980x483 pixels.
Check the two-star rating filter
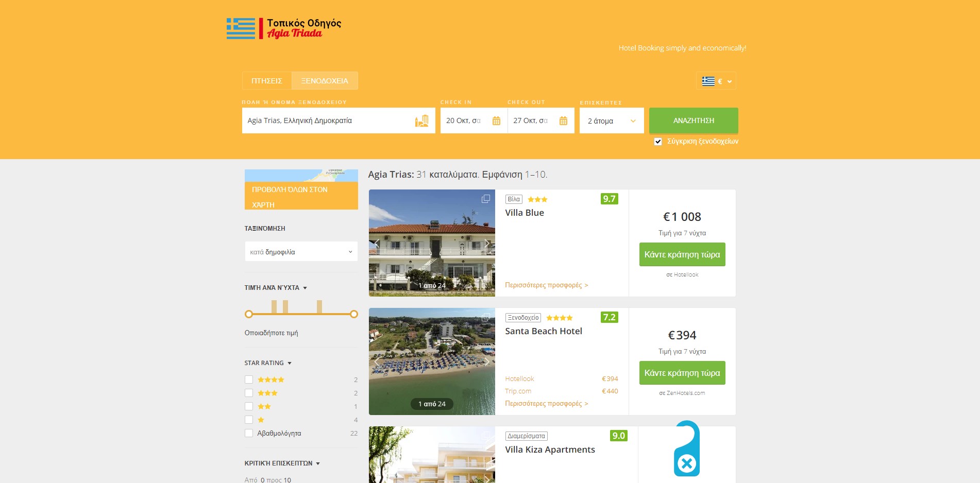click(x=249, y=406)
